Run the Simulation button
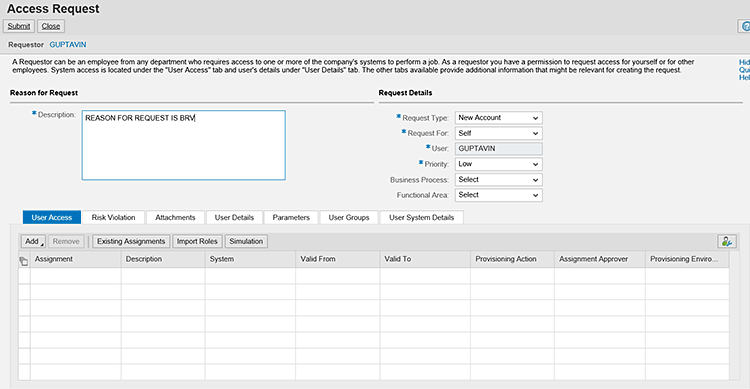The width and height of the screenshot is (750, 389). tap(246, 242)
